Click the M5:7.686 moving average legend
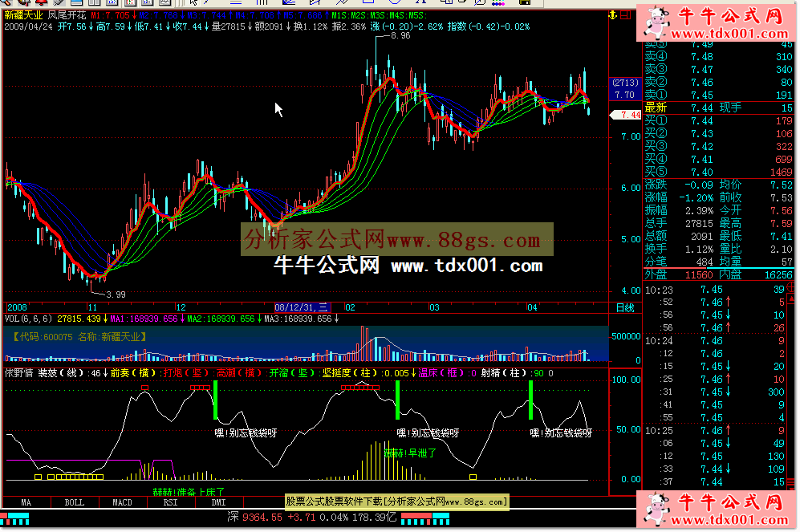This screenshot has height=532, width=800. point(306,15)
